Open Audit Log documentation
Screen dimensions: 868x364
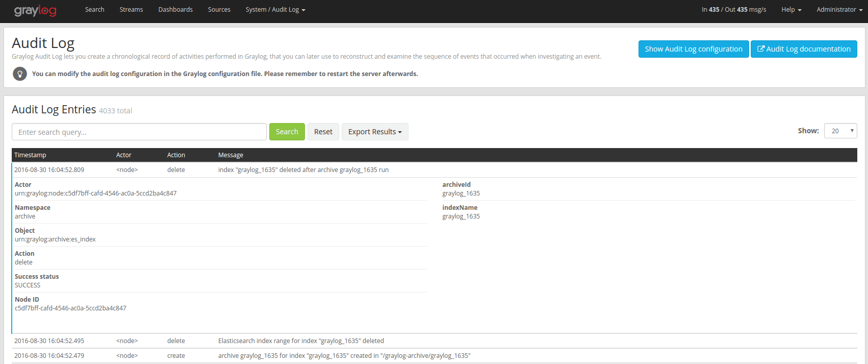pos(804,49)
